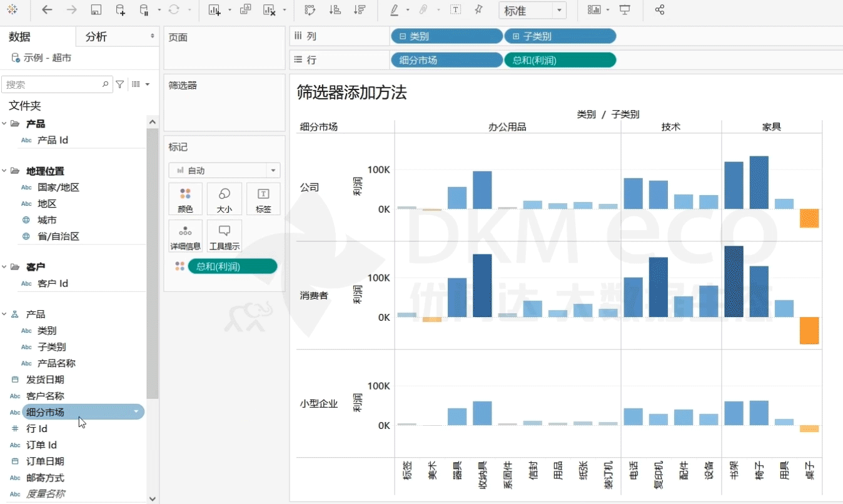Toggle the fix axes pin icon
This screenshot has width=843, height=504.
(x=478, y=10)
